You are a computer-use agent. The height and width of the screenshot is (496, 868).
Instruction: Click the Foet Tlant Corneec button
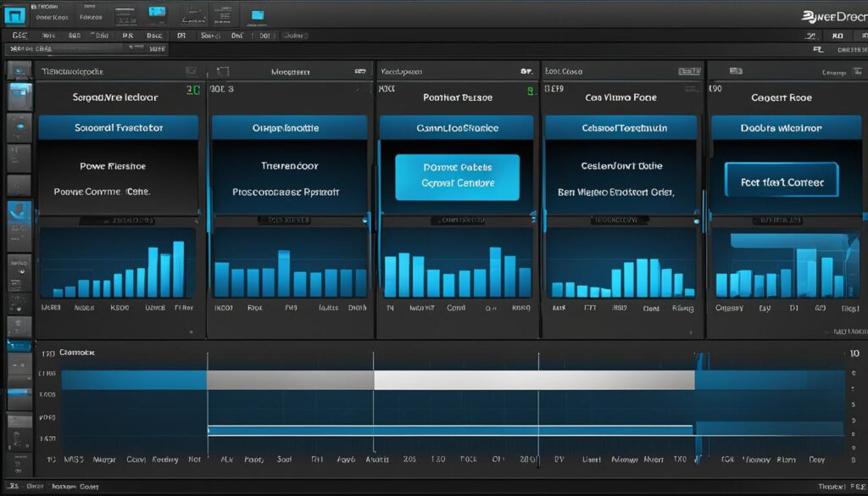point(781,181)
